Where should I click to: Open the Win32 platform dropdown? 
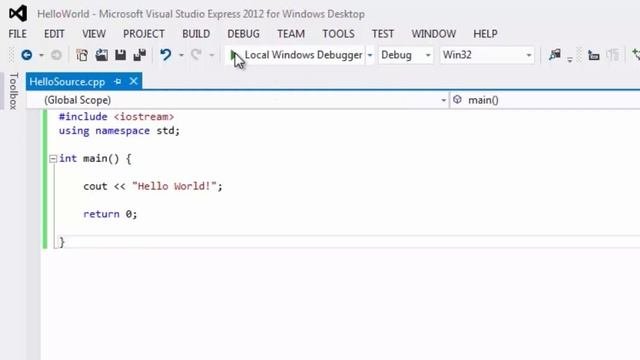tap(487, 55)
